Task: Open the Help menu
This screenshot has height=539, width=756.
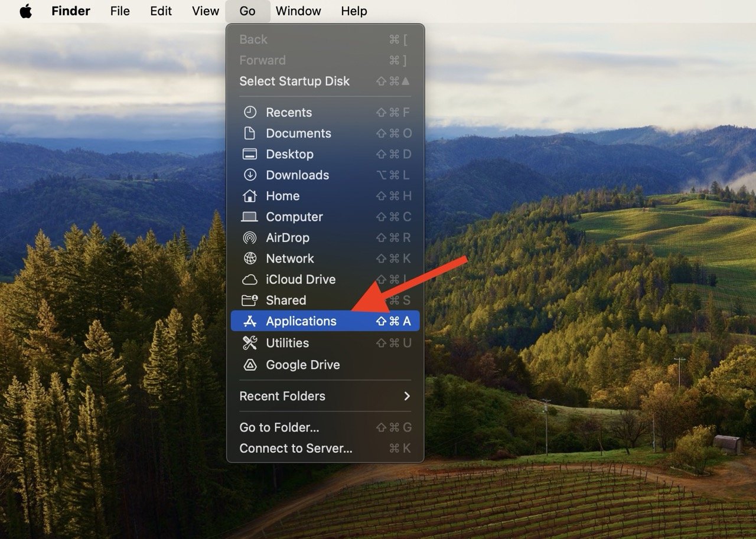Action: coord(354,11)
